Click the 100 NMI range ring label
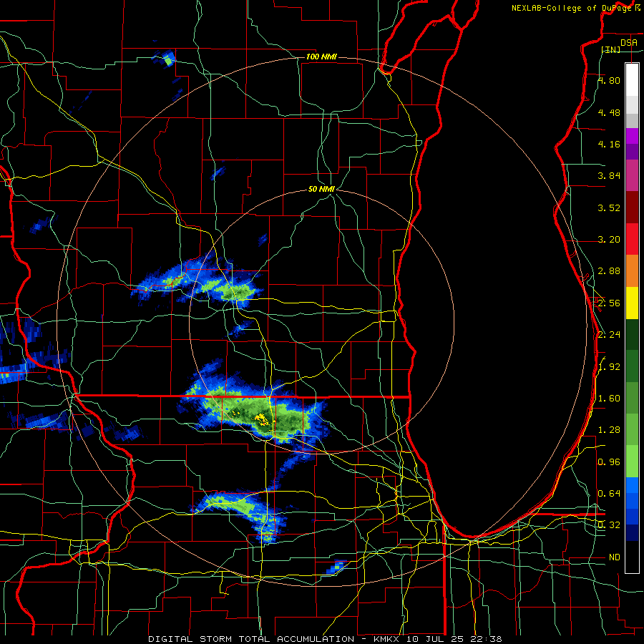This screenshot has height=644, width=644. click(321, 57)
